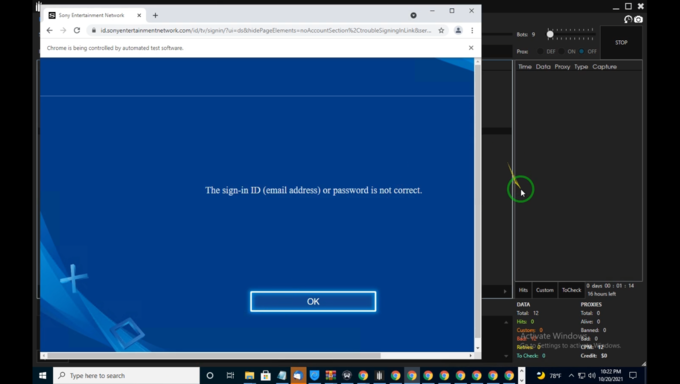Click the address bar URL
680x384 pixels.
click(x=266, y=30)
